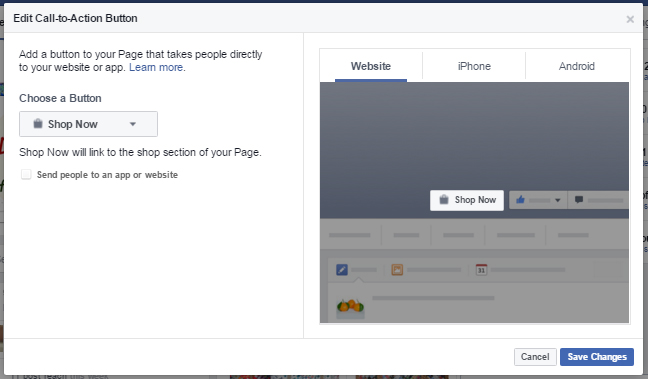This screenshot has height=379, width=648.
Task: Click the oranges profile thumbnail in preview
Action: point(350,308)
